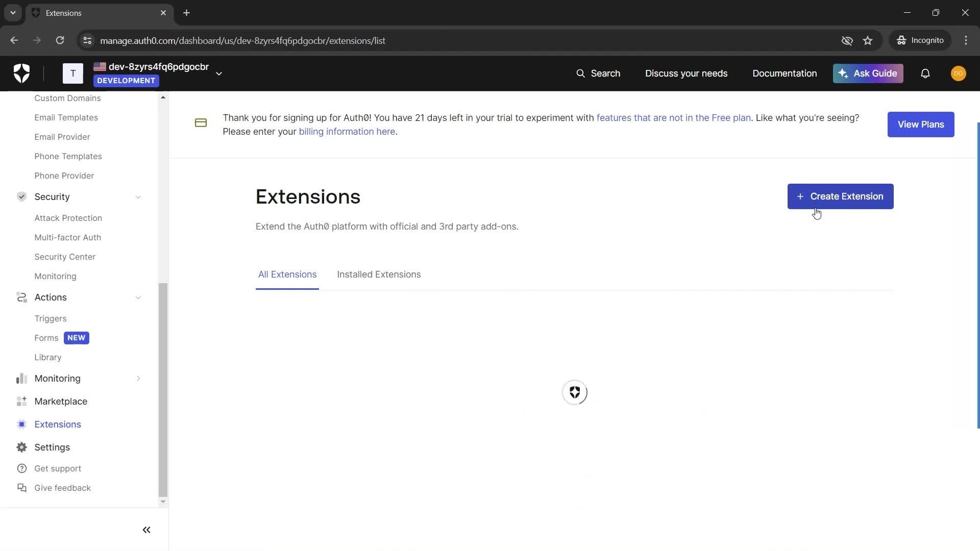980x551 pixels.
Task: Collapse the Security section chevron
Action: click(138, 197)
